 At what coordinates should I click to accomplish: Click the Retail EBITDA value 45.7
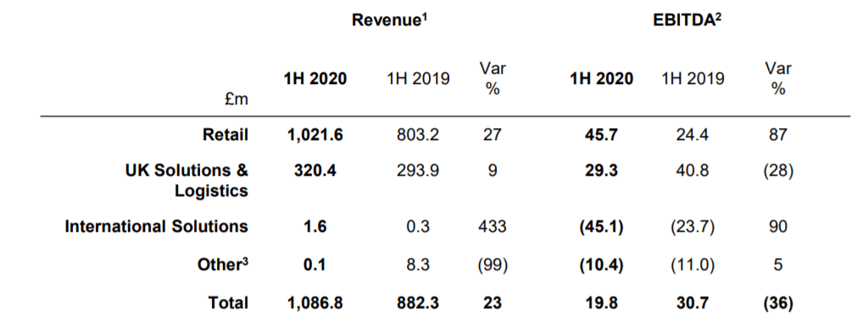[602, 135]
